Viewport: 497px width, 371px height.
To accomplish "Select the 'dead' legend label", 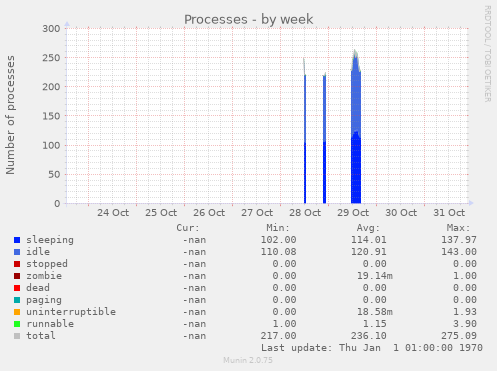I will (38, 288).
